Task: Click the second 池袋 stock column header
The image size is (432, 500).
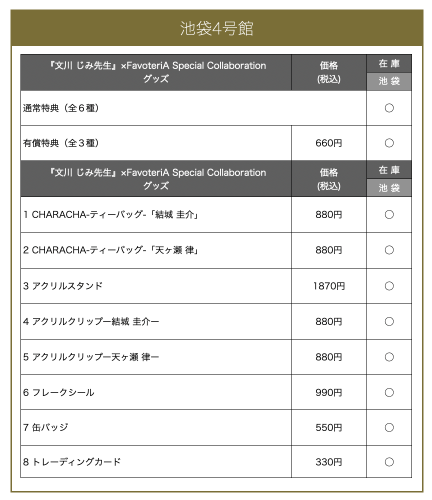Action: pos(389,188)
